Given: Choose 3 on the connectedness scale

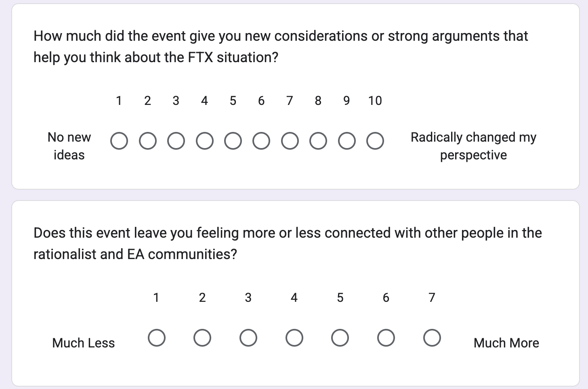Looking at the screenshot, I should pyautogui.click(x=248, y=338).
